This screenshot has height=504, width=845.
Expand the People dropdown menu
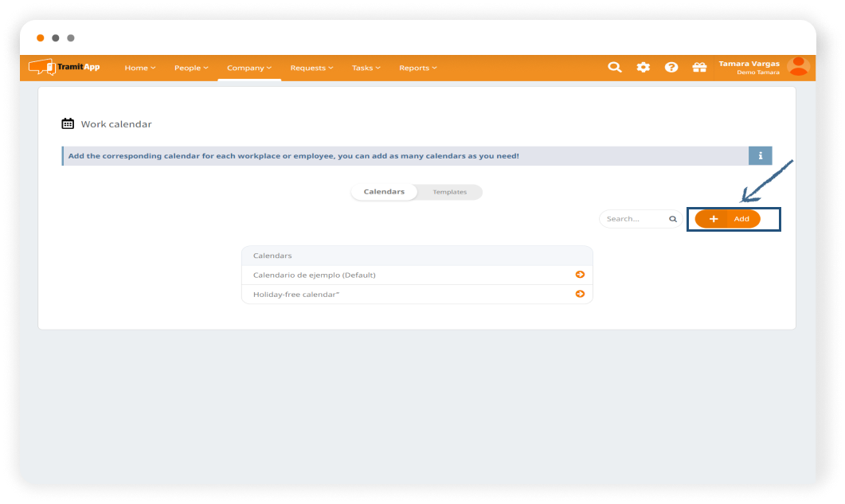click(191, 68)
